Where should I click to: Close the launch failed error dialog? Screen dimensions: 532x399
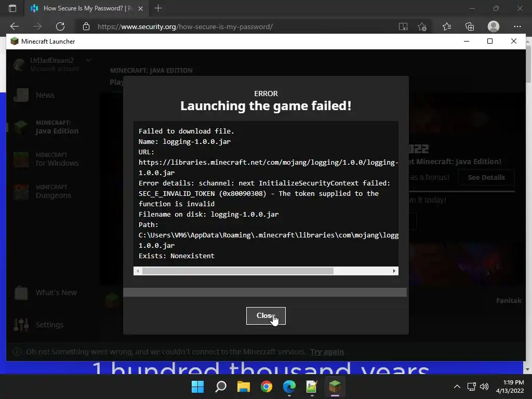coord(265,316)
